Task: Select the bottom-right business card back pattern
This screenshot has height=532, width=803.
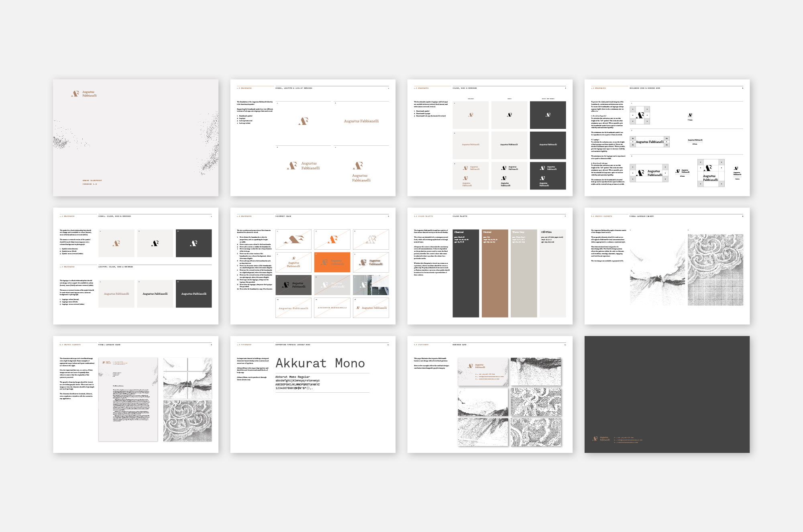Action: (x=536, y=432)
